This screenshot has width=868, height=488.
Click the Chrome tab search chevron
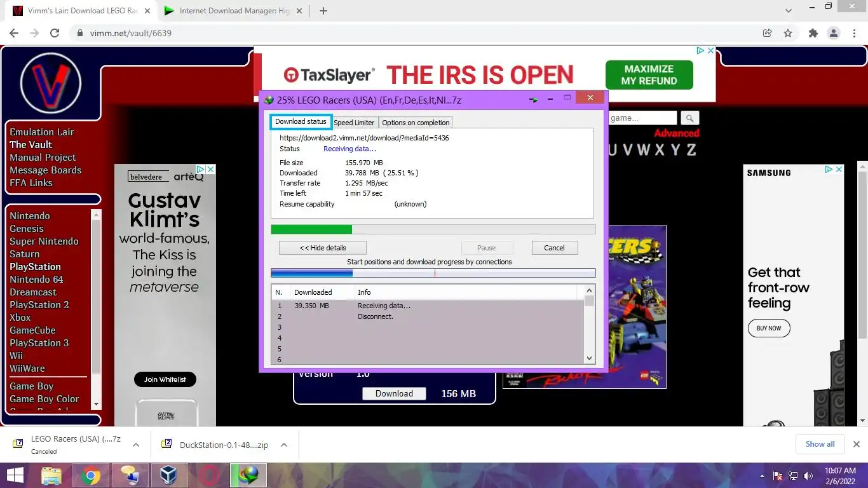tap(789, 11)
